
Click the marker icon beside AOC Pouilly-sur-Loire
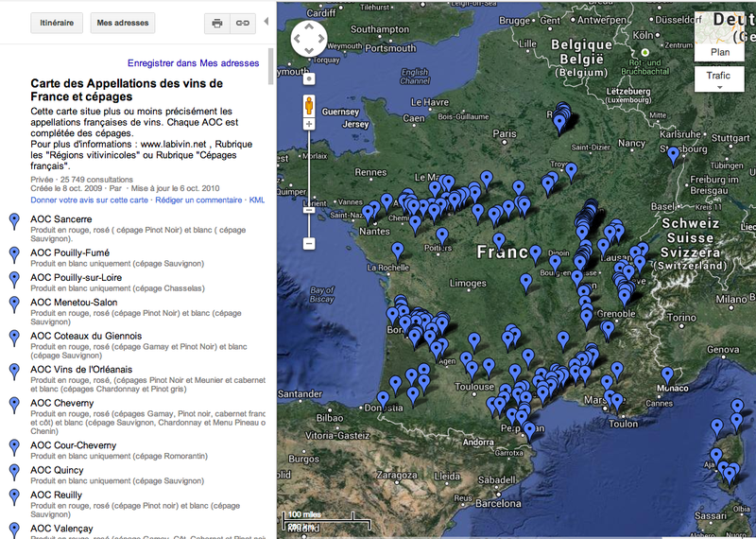tap(14, 280)
